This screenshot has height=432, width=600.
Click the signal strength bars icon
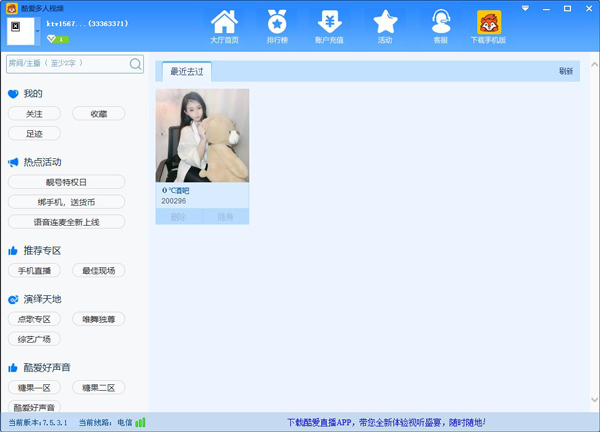(x=140, y=422)
